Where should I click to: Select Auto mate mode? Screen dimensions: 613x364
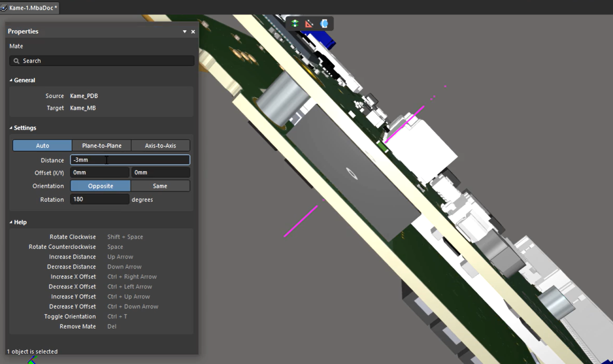[x=42, y=146]
